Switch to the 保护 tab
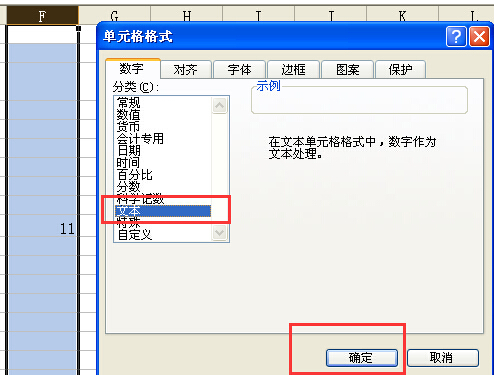This screenshot has height=375, width=494. [400, 70]
